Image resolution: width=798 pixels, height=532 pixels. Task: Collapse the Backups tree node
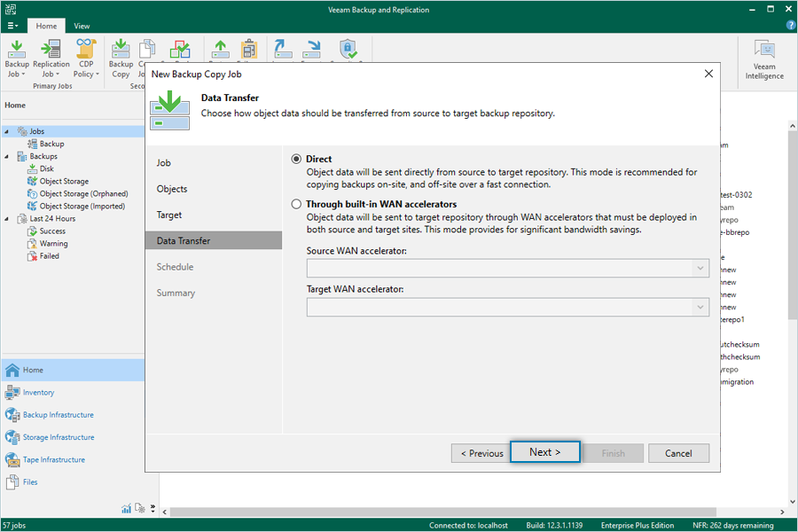[6, 157]
